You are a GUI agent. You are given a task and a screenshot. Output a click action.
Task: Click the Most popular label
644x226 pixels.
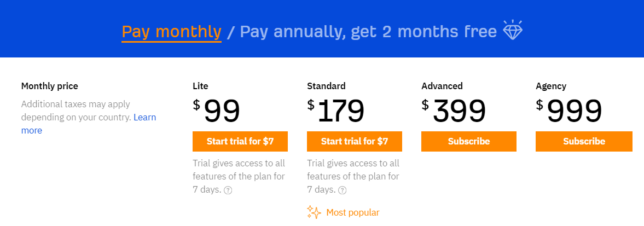click(x=353, y=212)
